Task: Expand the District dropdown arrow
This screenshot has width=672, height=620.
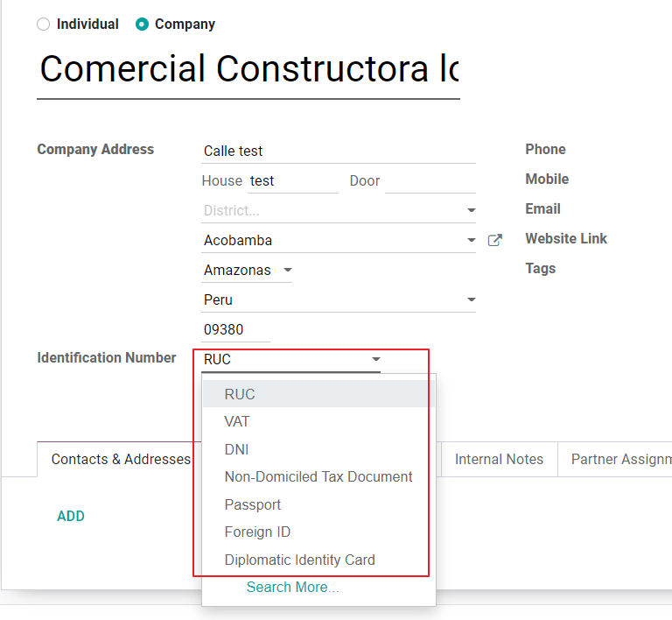Action: tap(471, 211)
